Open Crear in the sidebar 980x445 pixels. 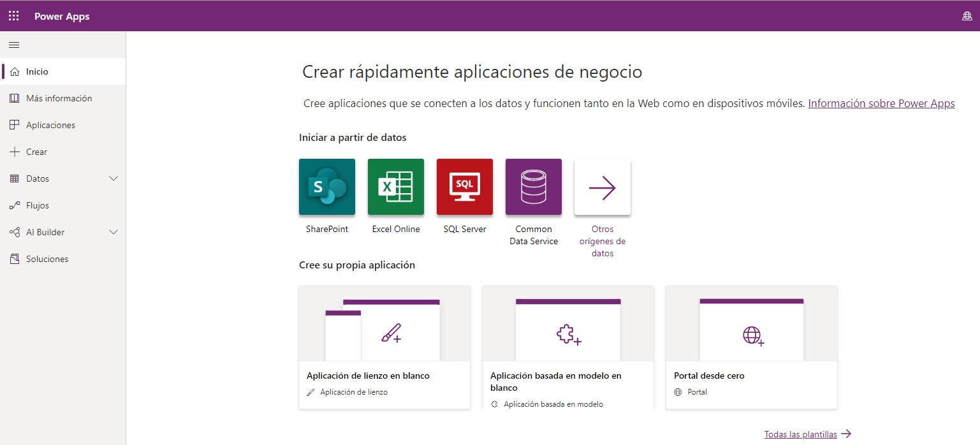pos(63,152)
